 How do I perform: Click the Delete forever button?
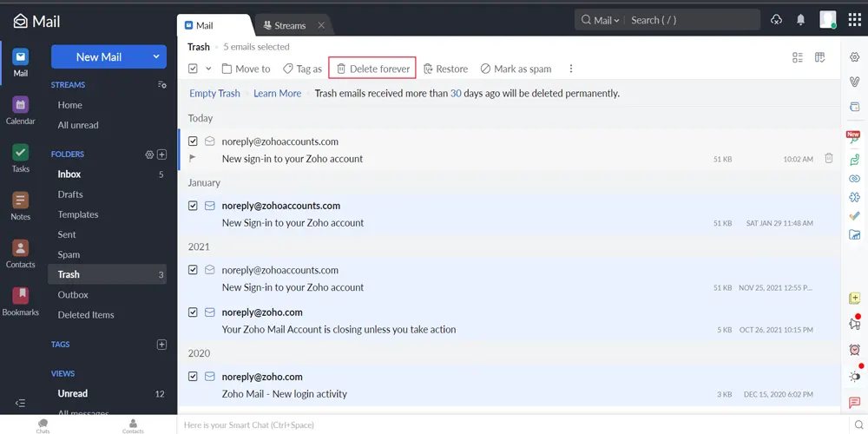click(x=372, y=68)
